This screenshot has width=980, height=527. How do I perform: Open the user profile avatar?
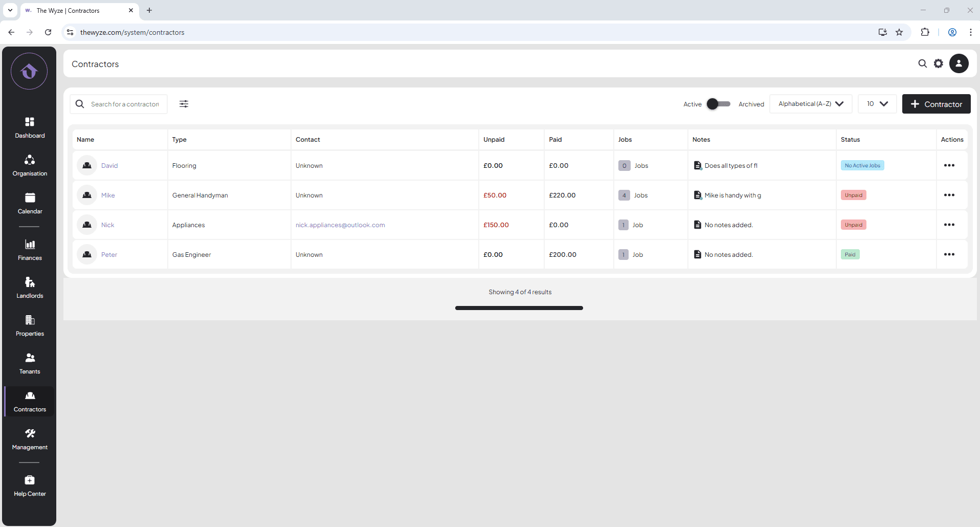click(959, 63)
